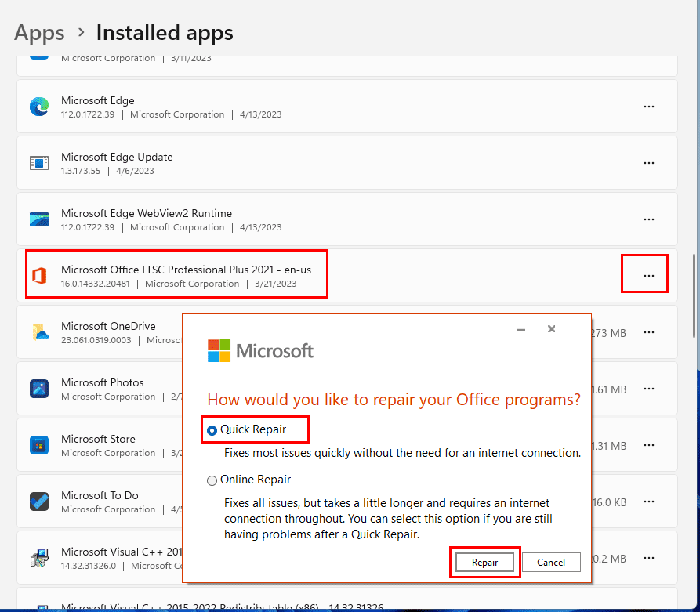Click the Microsoft Office LTSC app icon
The image size is (700, 612).
coord(39,275)
